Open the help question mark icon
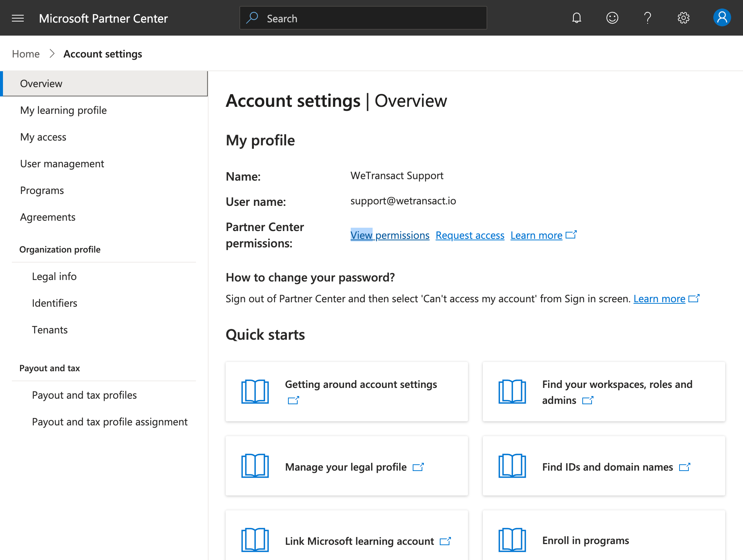This screenshot has width=743, height=560. (x=648, y=18)
